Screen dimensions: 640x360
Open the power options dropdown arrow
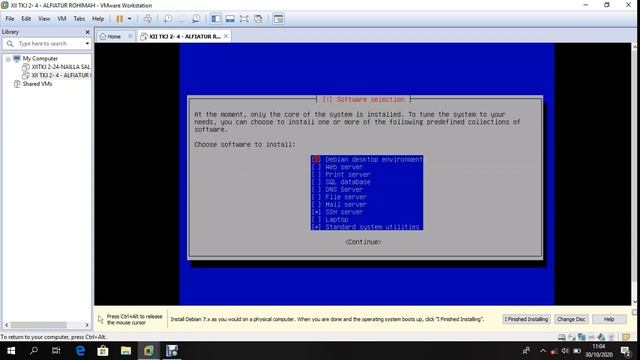(130, 19)
